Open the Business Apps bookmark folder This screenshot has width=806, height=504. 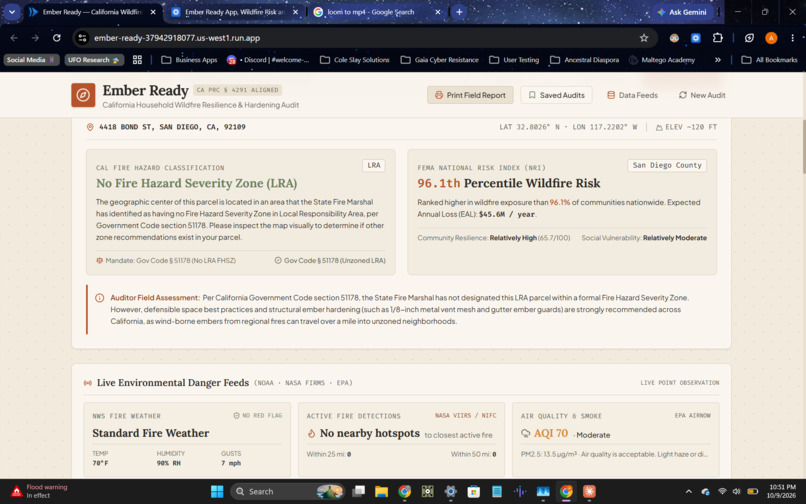coord(189,60)
